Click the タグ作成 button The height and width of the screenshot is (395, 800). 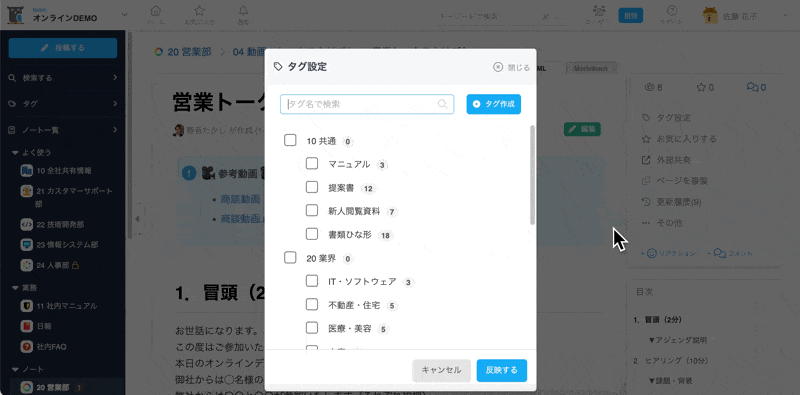tap(493, 104)
